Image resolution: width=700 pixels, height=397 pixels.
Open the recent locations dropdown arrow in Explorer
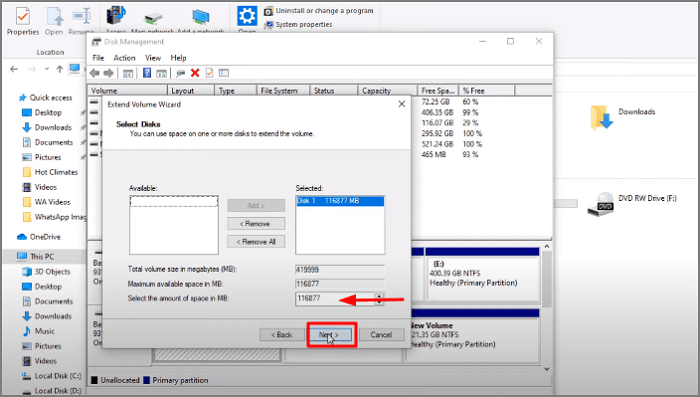[x=47, y=69]
